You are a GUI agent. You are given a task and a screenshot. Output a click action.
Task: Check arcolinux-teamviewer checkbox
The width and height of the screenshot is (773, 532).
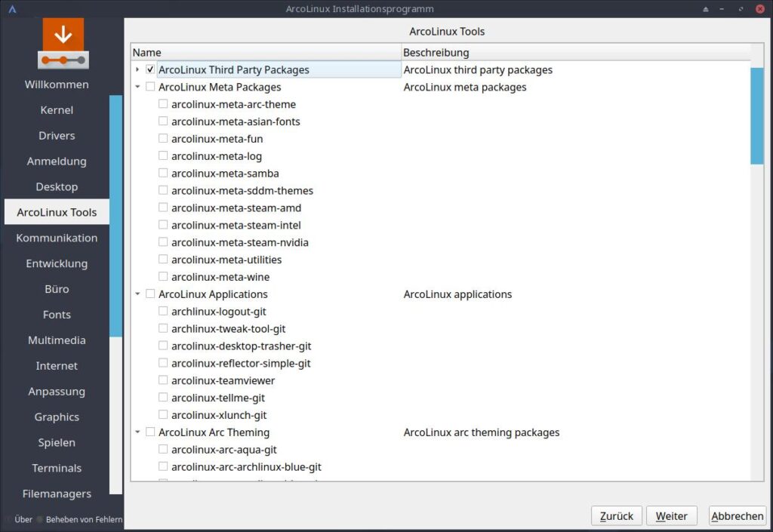[x=163, y=380]
